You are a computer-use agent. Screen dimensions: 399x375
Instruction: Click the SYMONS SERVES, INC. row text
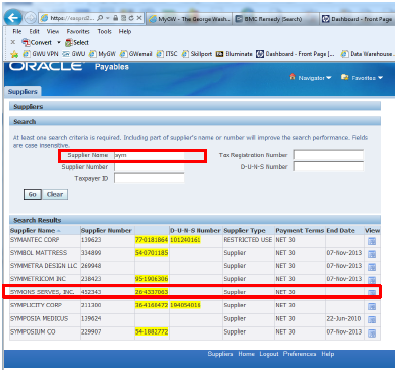point(42,292)
